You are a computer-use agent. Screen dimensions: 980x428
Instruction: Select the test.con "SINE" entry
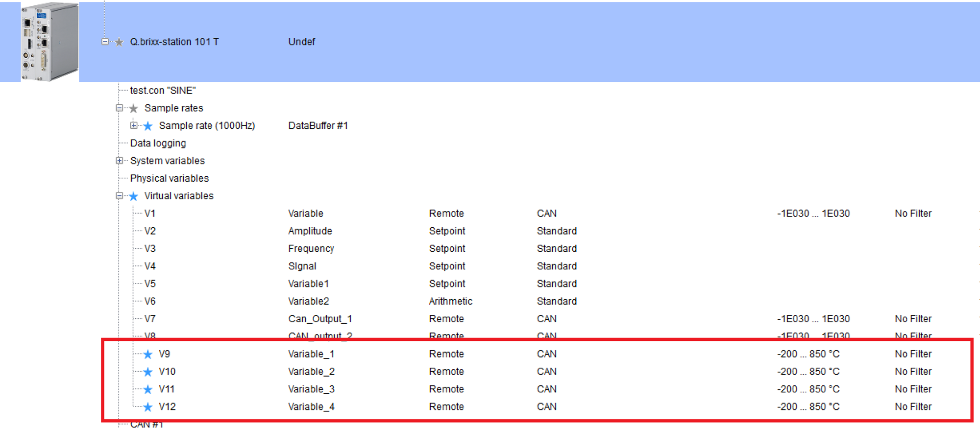coord(163,90)
